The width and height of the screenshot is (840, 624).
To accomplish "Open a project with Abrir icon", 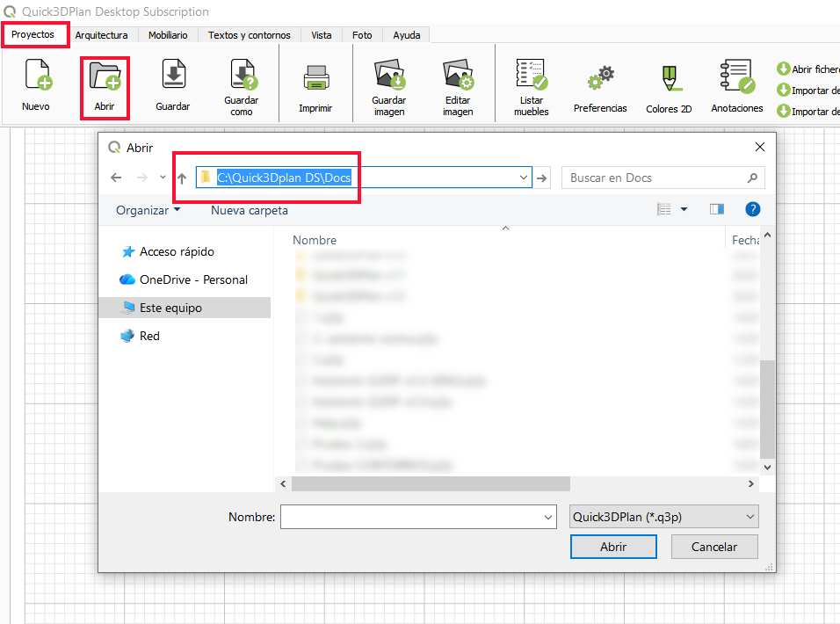I will pyautogui.click(x=105, y=75).
